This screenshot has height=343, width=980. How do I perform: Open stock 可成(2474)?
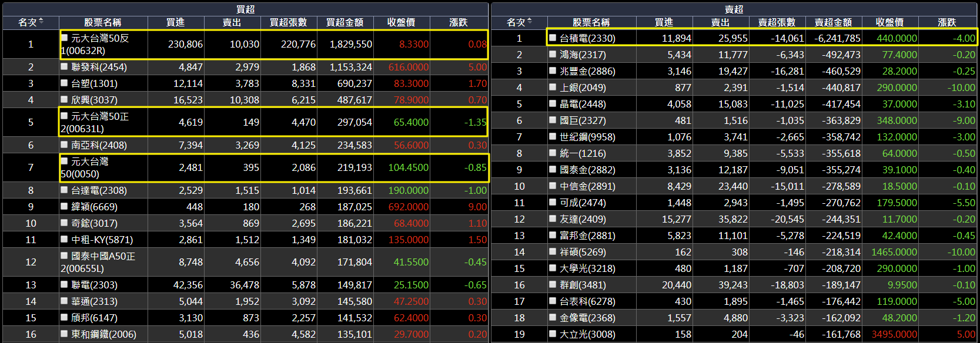583,203
